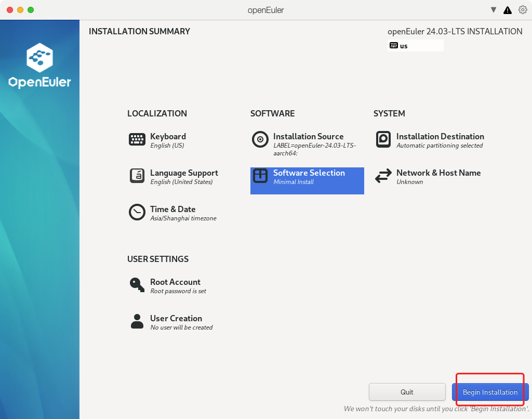Click the Root Account key icon

tap(137, 285)
